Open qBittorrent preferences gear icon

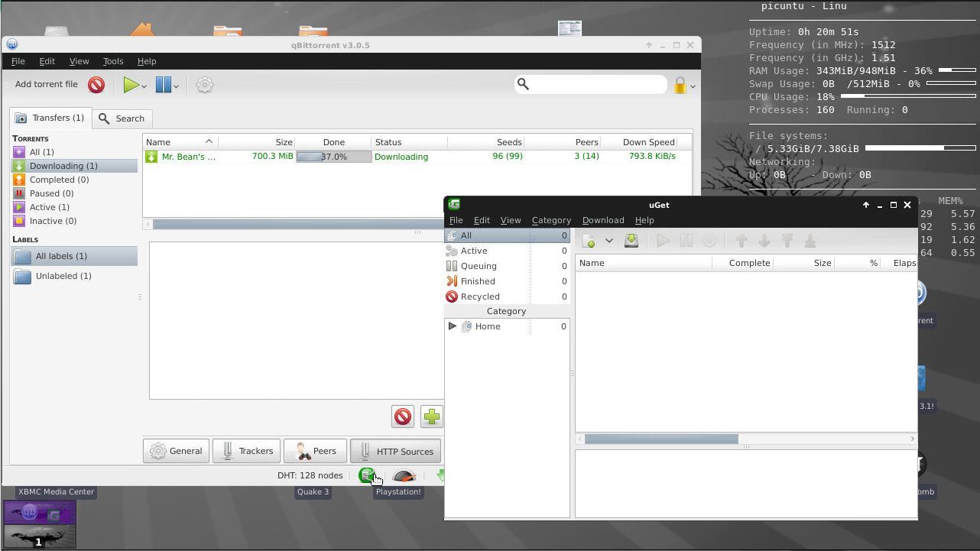(x=204, y=85)
